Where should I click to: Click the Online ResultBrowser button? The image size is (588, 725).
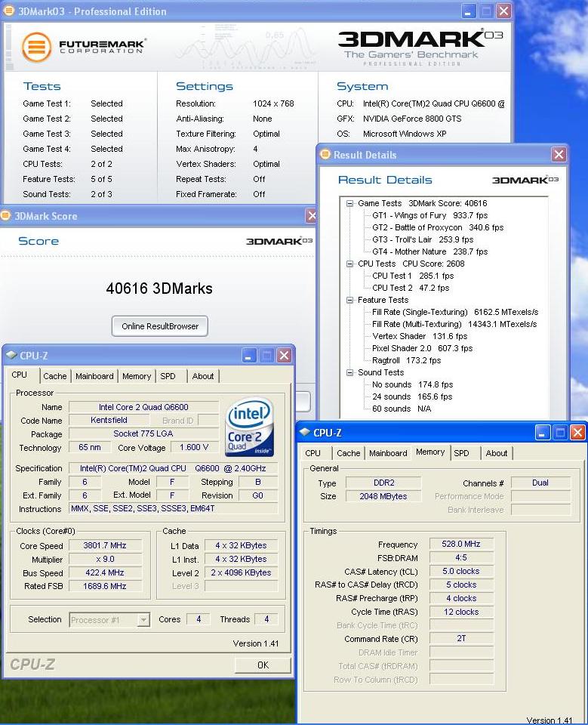(x=160, y=326)
